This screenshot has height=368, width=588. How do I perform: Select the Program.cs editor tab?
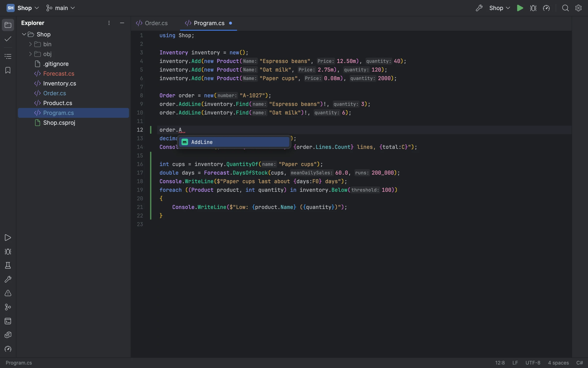coord(208,23)
